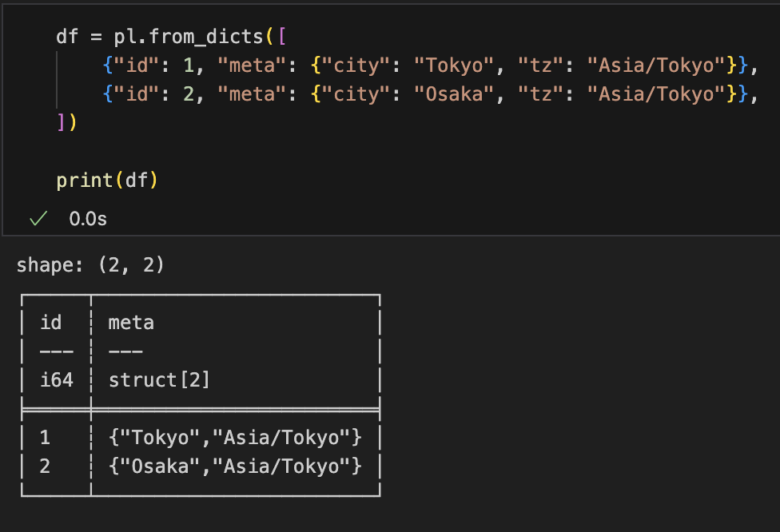Screen dimensions: 780x532
Task: Click the output row containing {"Osaka","Asia/Tokyo"}
Action: tap(235, 466)
